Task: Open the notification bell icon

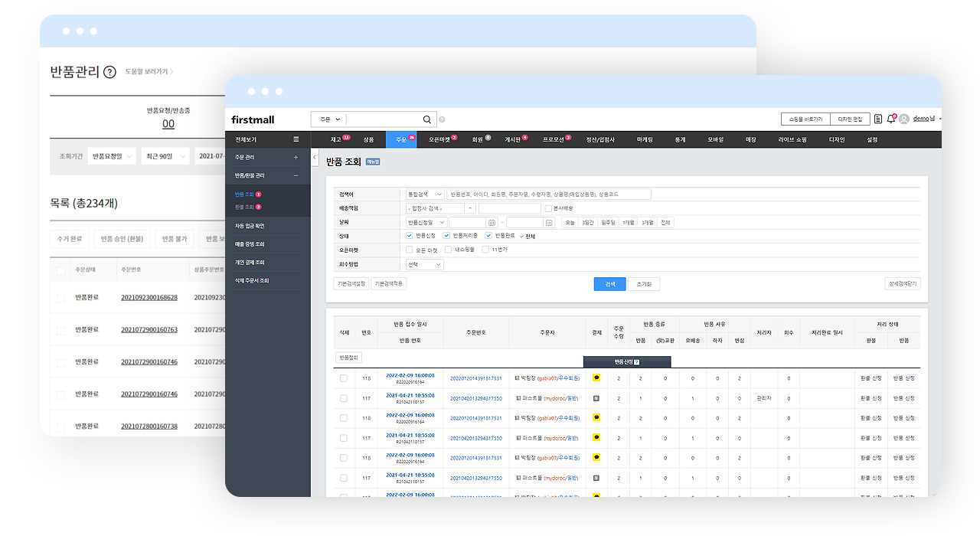Action: (890, 119)
